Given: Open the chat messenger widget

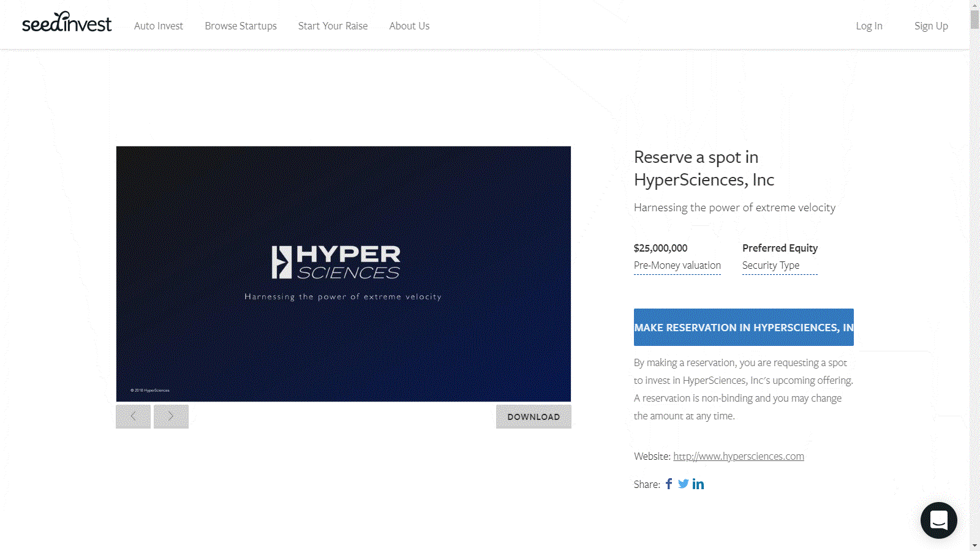Looking at the screenshot, I should tap(938, 520).
